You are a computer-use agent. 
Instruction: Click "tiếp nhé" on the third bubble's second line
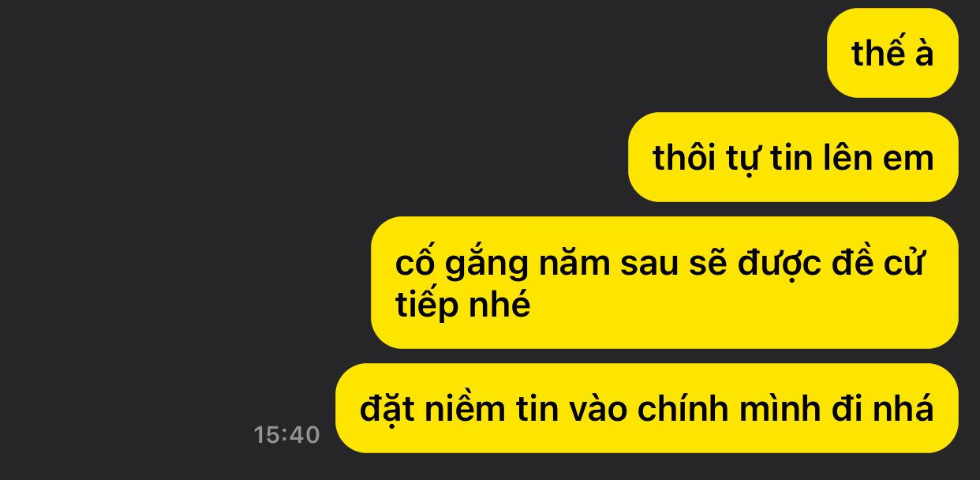coord(463,305)
